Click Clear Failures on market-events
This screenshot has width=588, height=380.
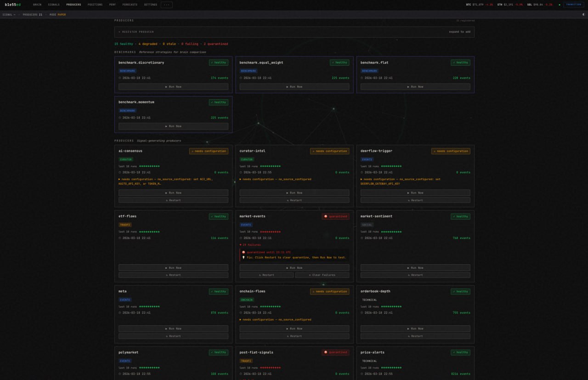[322, 275]
